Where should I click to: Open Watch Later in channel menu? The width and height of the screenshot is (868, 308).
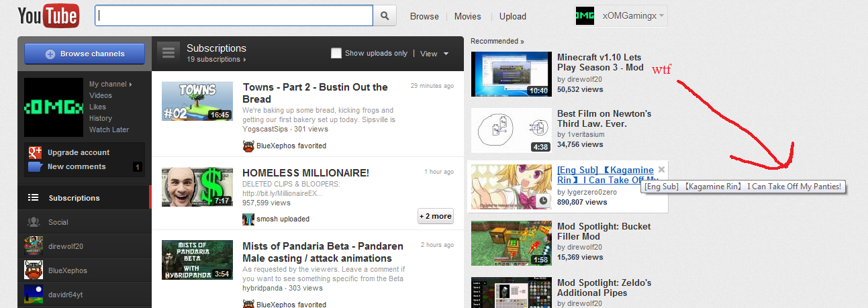pos(109,130)
